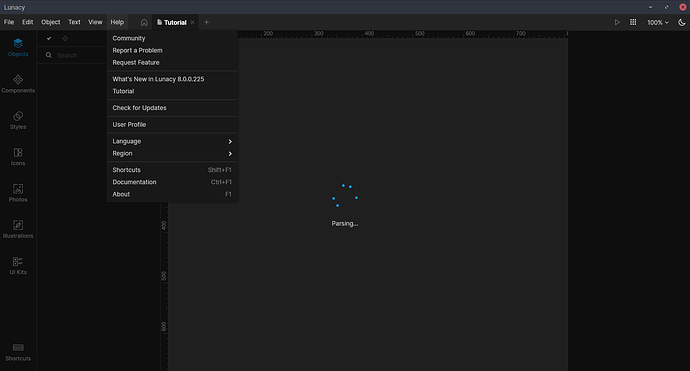The width and height of the screenshot is (690, 371).
Task: Open the 100% zoom dropdown
Action: pos(657,22)
